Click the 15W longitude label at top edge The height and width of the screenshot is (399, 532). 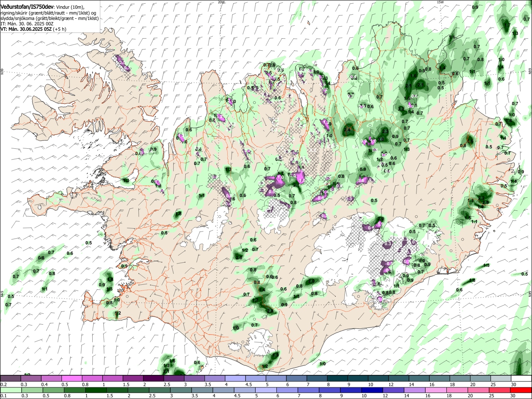coord(440,2)
